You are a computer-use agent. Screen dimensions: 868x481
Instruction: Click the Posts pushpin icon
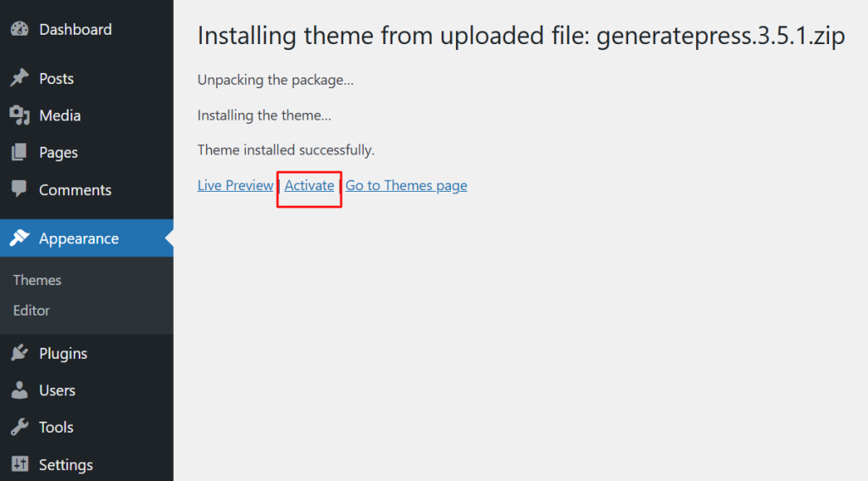[19, 78]
